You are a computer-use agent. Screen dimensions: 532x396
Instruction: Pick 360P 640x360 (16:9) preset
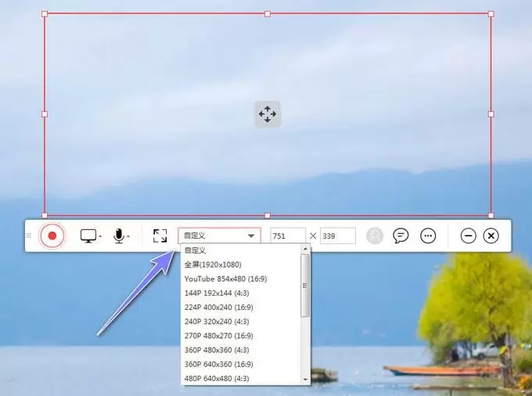point(241,365)
